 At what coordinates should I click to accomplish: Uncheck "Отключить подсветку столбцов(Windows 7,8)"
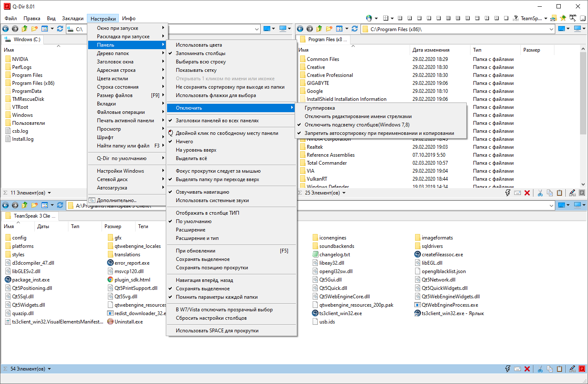(357, 125)
